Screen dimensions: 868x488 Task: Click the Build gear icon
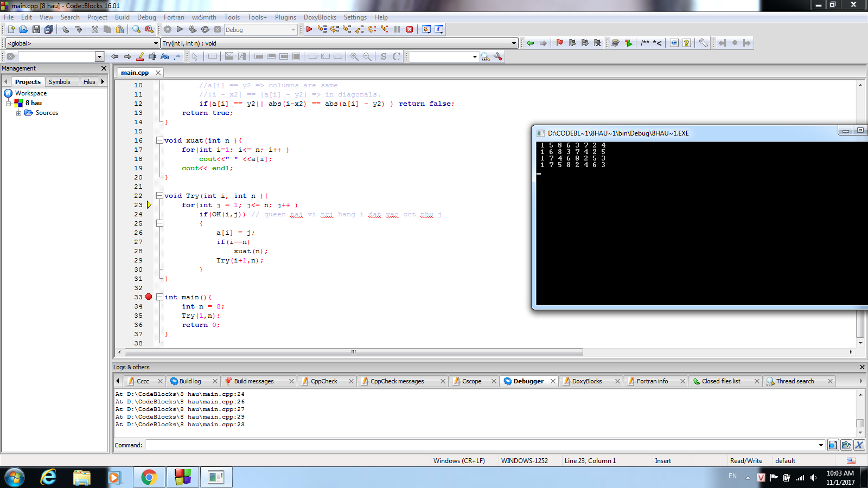[168, 29]
